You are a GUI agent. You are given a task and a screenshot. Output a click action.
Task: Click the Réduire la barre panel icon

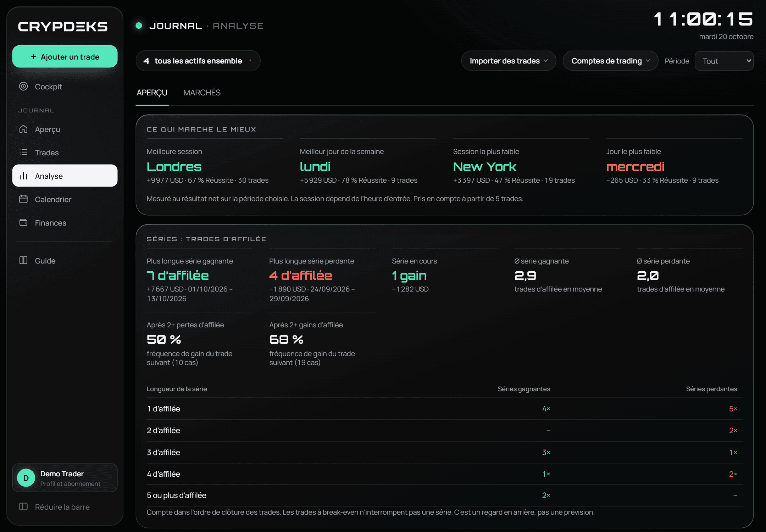click(x=23, y=506)
